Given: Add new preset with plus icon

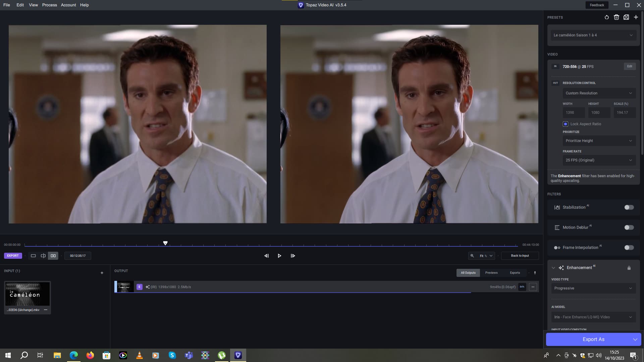Looking at the screenshot, I should click(x=636, y=17).
